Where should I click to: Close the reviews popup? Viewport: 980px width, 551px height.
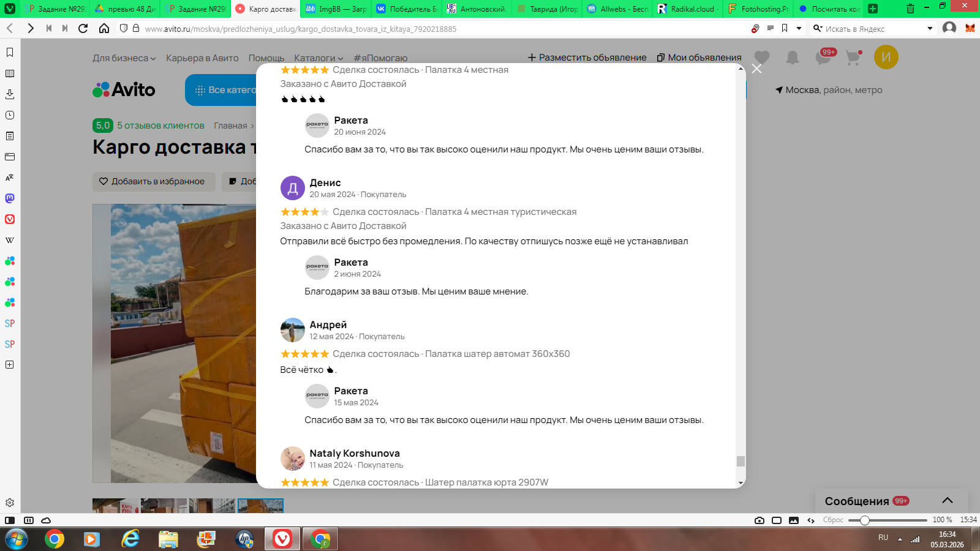coord(757,69)
